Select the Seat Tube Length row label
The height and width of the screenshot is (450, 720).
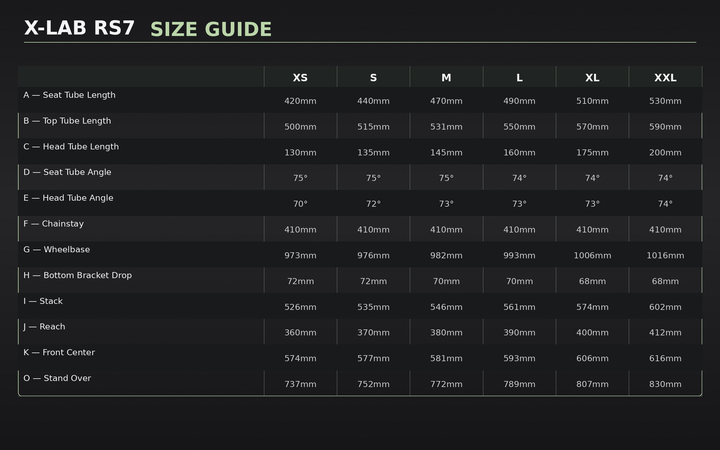[x=69, y=95]
